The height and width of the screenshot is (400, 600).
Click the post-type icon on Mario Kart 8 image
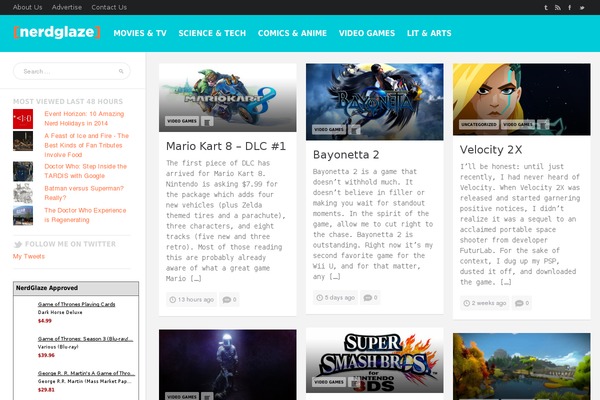pyautogui.click(x=207, y=121)
